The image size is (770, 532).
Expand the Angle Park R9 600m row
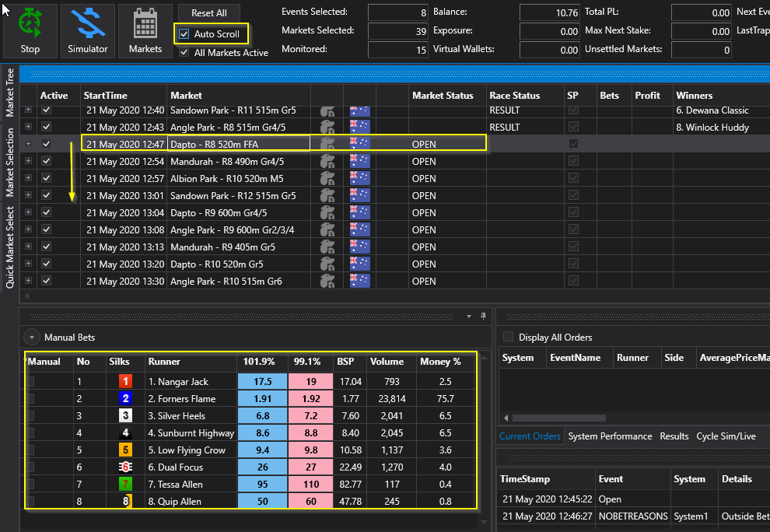point(29,229)
